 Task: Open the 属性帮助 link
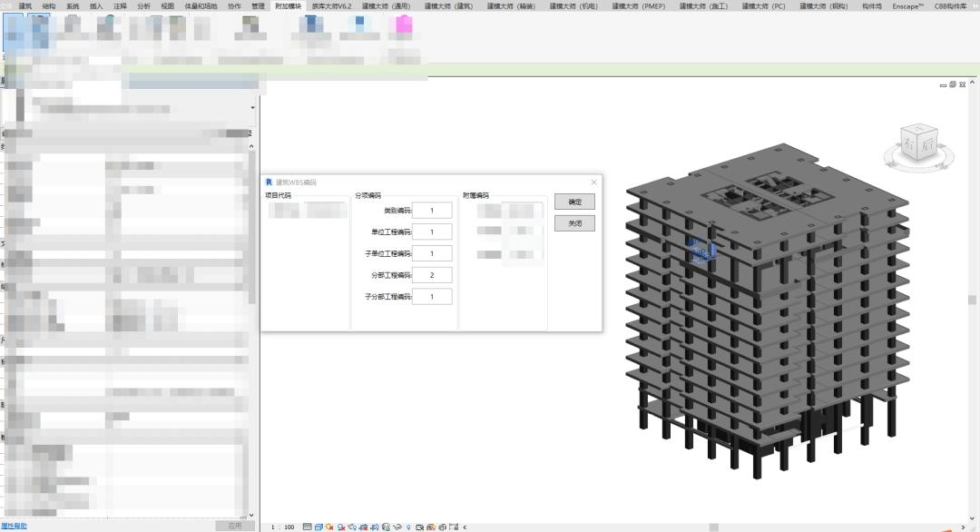click(14, 527)
